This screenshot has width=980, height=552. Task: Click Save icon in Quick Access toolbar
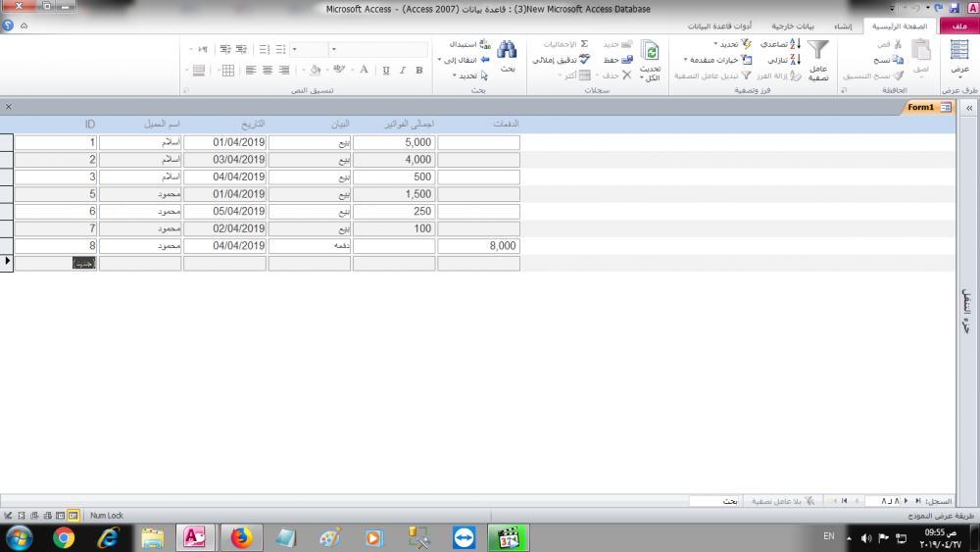(x=954, y=8)
